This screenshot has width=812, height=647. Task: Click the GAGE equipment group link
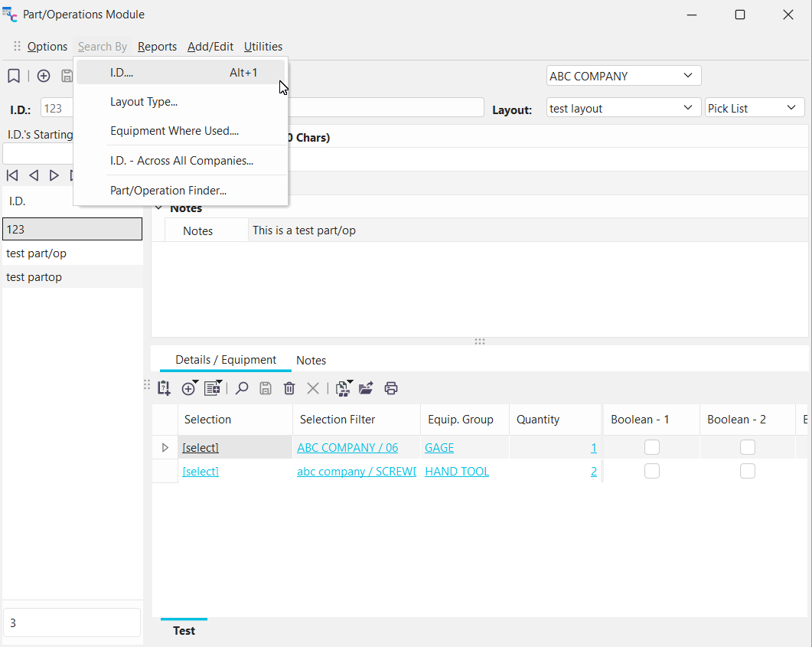[x=439, y=448]
